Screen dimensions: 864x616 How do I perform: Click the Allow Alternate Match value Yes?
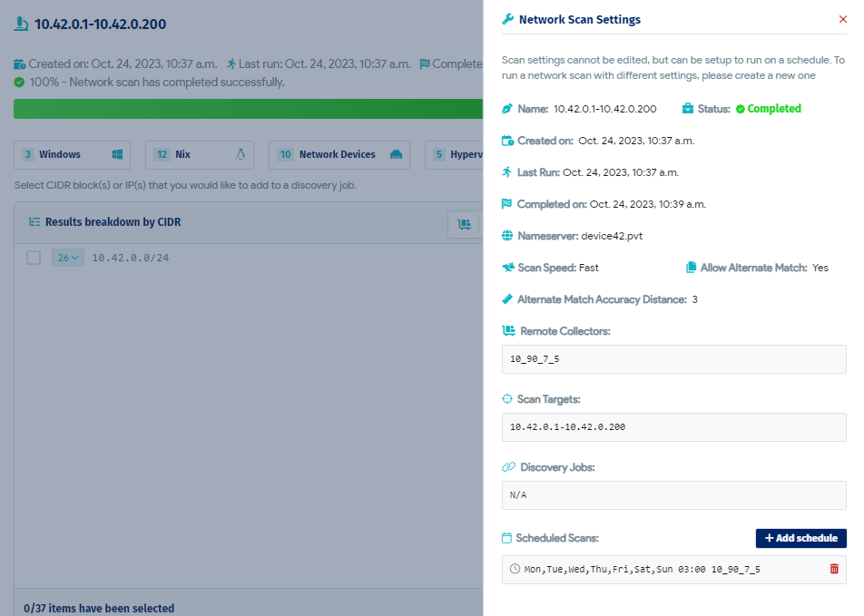(820, 268)
